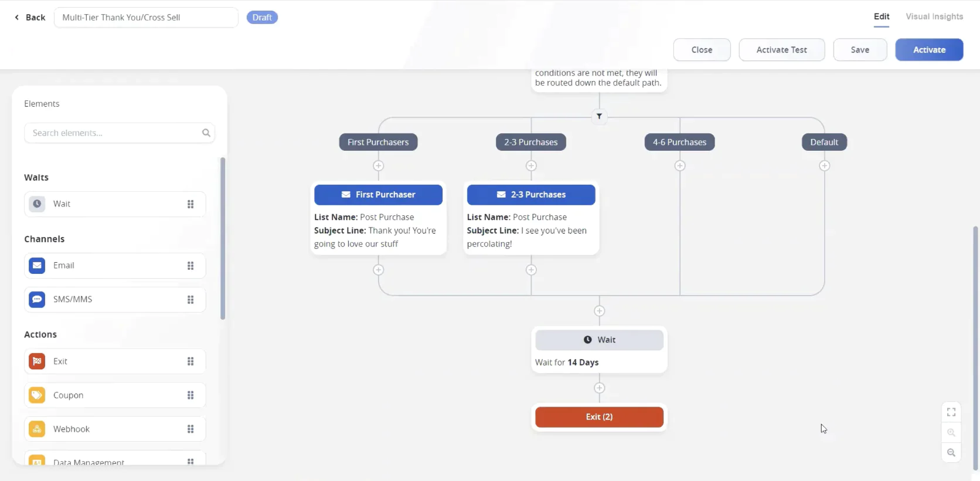Switch to the Edit tab
Image resolution: width=980 pixels, height=481 pixels.
882,17
